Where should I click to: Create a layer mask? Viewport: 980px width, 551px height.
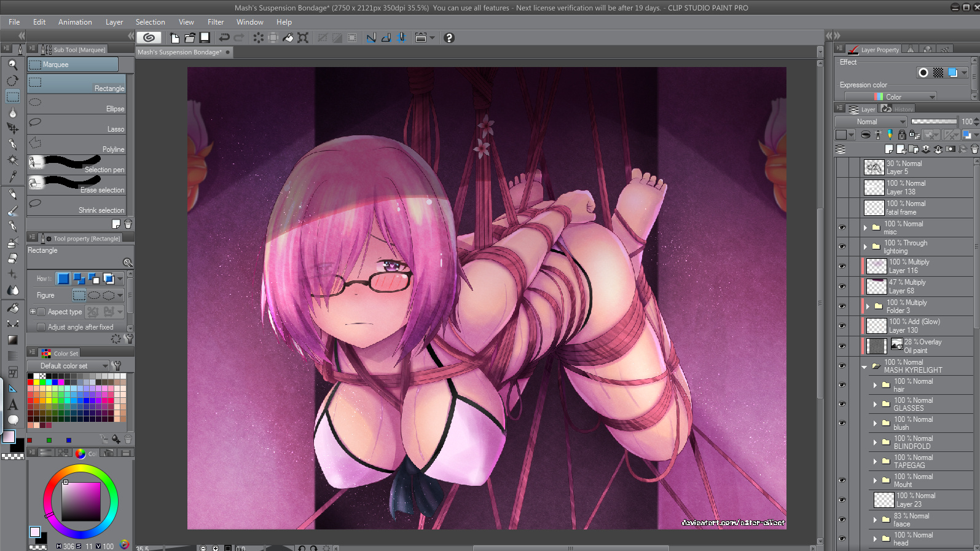tap(951, 149)
